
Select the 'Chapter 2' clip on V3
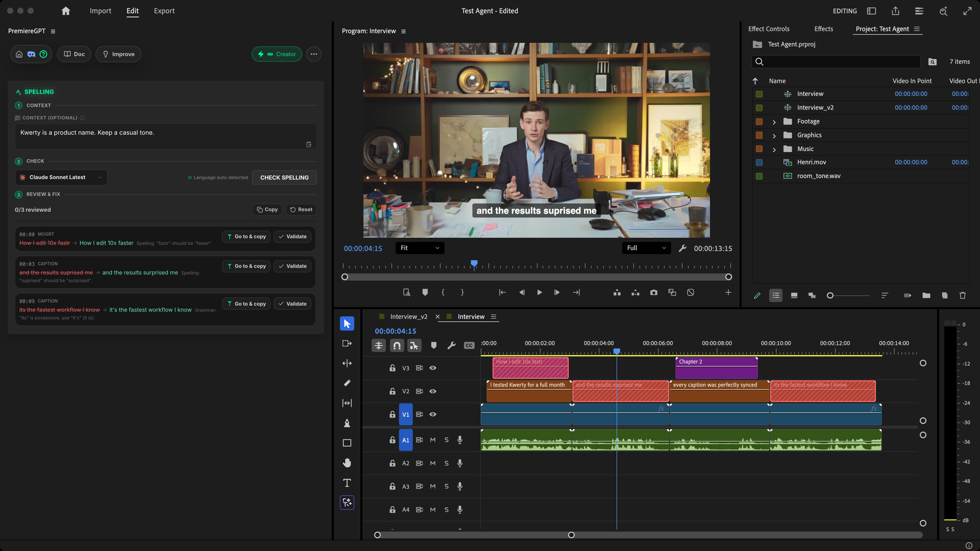point(716,368)
